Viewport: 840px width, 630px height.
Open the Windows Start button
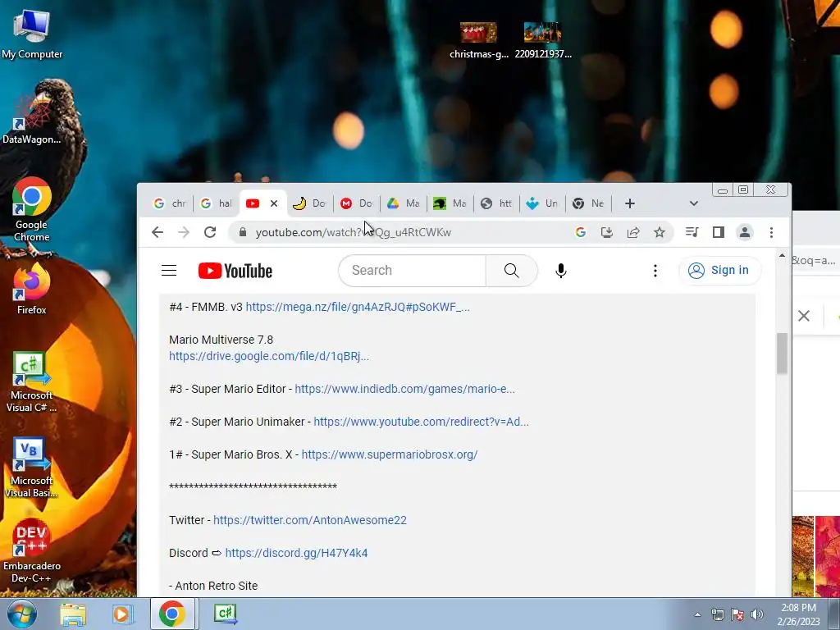coord(21,614)
